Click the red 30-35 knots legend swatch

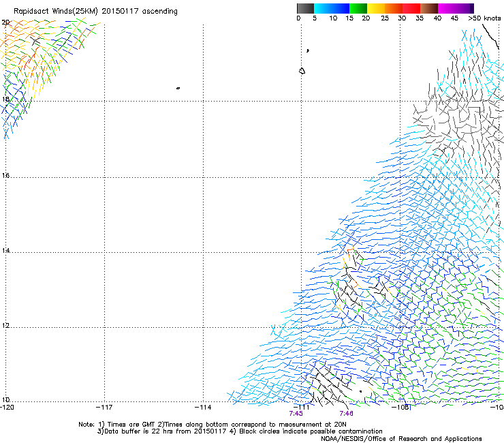(411, 8)
